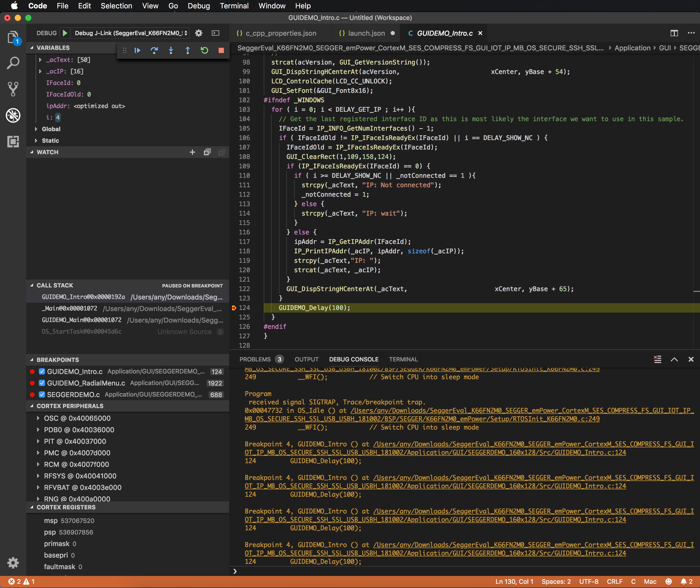700x588 pixels.
Task: Expand the OSC peripheral
Action: (38, 418)
